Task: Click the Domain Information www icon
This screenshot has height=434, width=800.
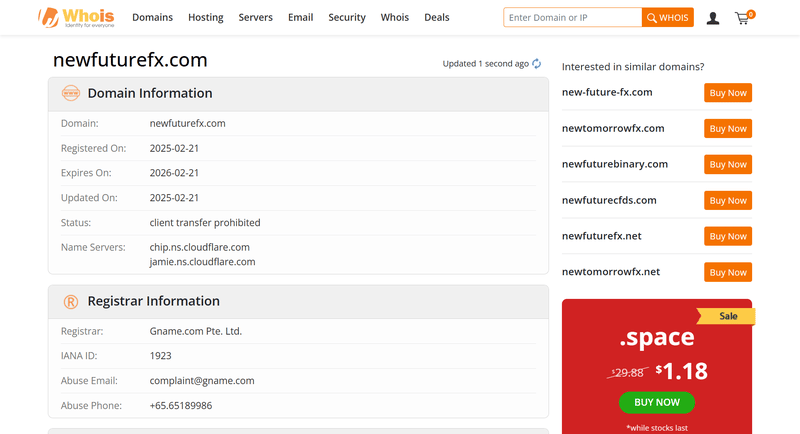Action: (x=71, y=93)
